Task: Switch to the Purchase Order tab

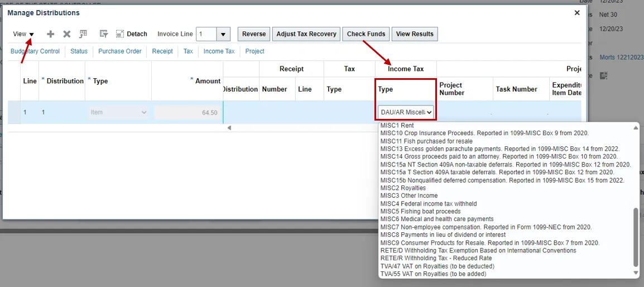Action: pyautogui.click(x=120, y=51)
